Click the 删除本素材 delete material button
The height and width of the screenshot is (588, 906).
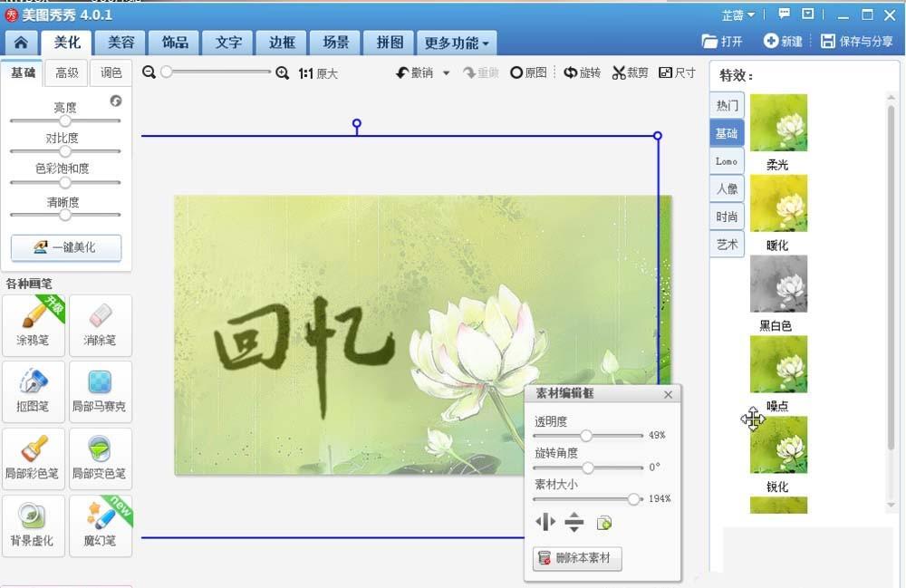[576, 559]
